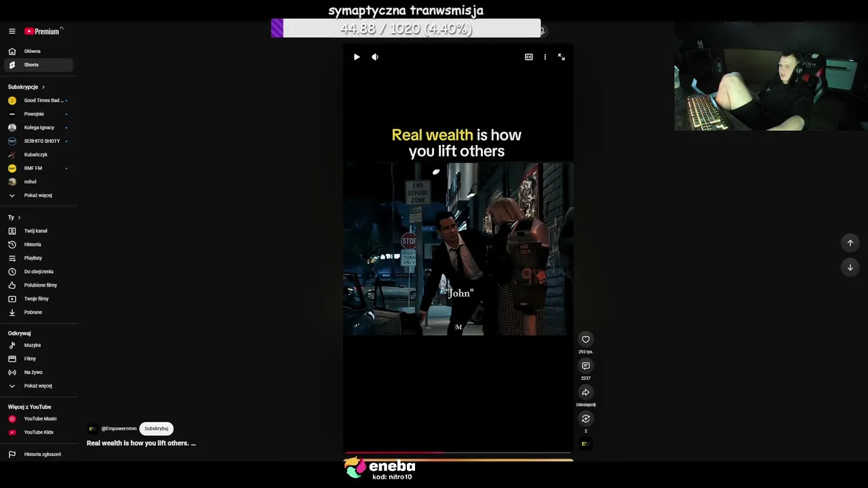Open Polubione filmy liked videos
Screen dimensions: 868x488
click(39, 285)
